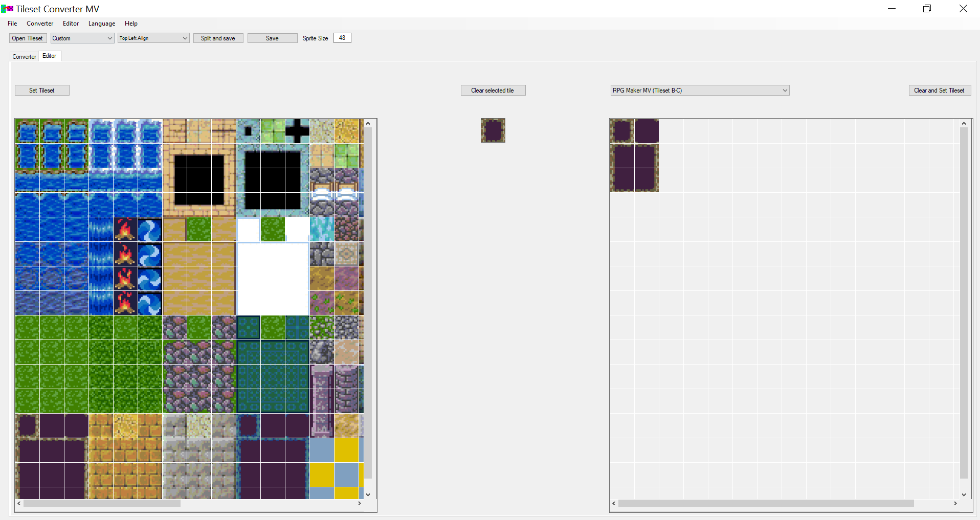The image size is (980, 520).
Task: Edit the Sprite Size input field
Action: pyautogui.click(x=342, y=38)
